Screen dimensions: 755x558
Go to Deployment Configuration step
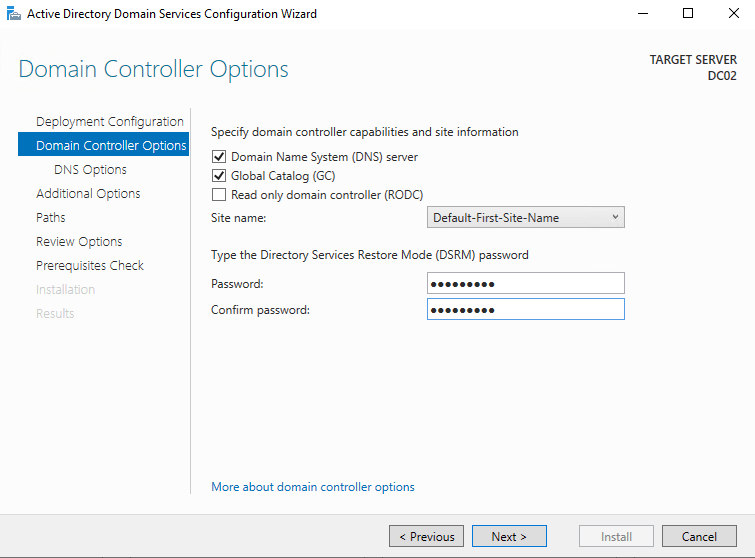point(110,121)
